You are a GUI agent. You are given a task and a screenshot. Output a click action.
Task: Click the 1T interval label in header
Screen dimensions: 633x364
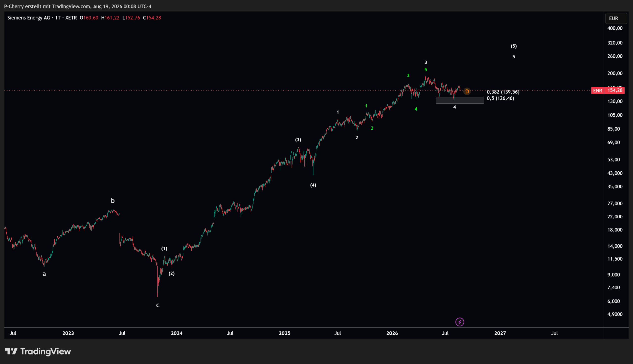(x=58, y=18)
